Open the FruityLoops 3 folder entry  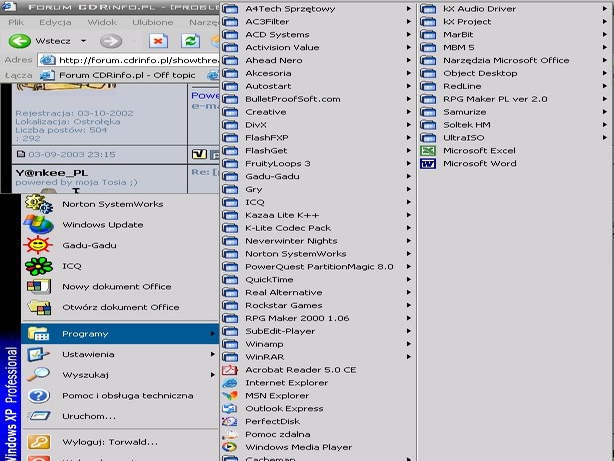318,163
